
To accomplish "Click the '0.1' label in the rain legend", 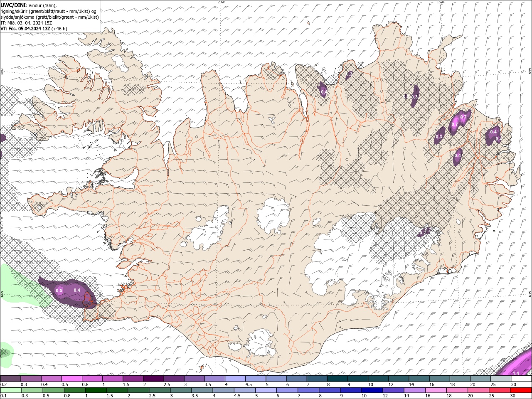I will pos(3,396).
